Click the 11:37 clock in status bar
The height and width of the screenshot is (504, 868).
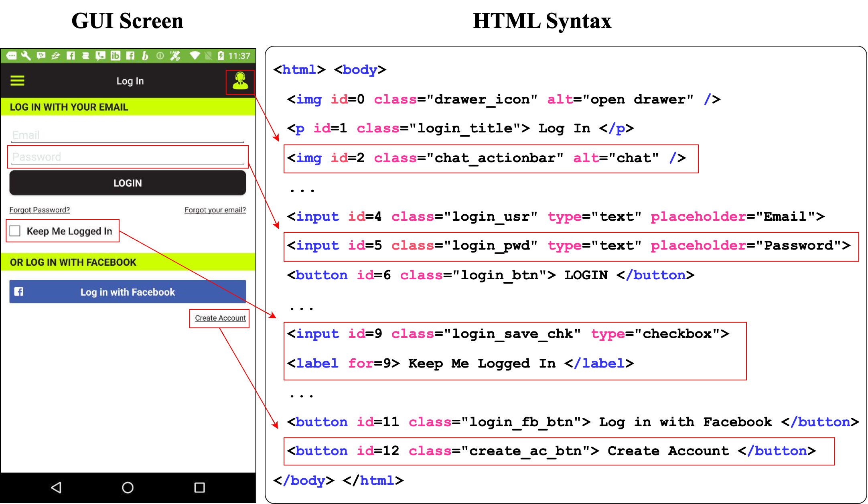coord(239,56)
